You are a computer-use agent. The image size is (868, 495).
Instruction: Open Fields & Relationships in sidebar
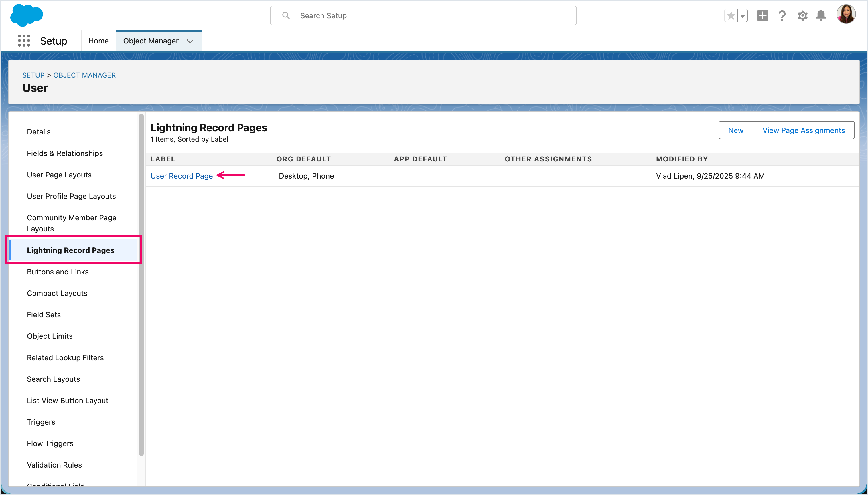tap(65, 153)
